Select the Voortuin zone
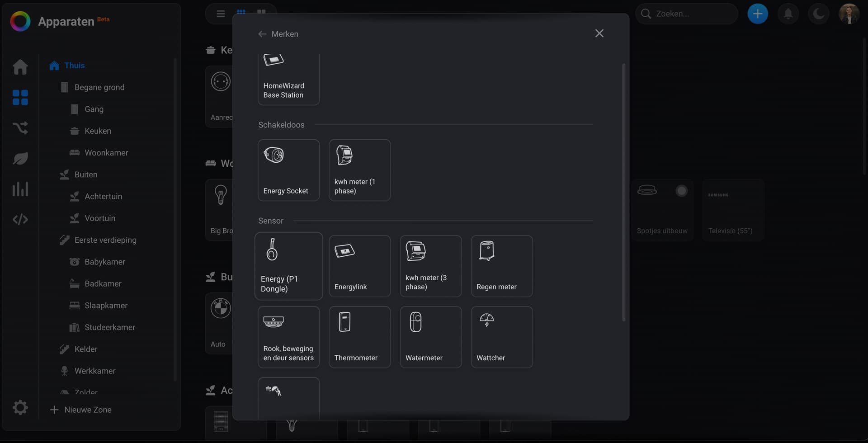 pyautogui.click(x=93, y=218)
